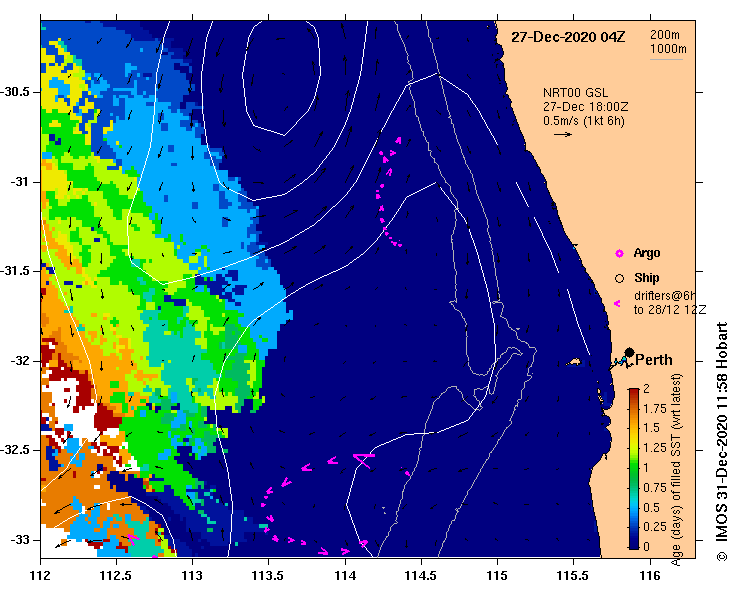Click the color bar value 1.75

coord(655,409)
